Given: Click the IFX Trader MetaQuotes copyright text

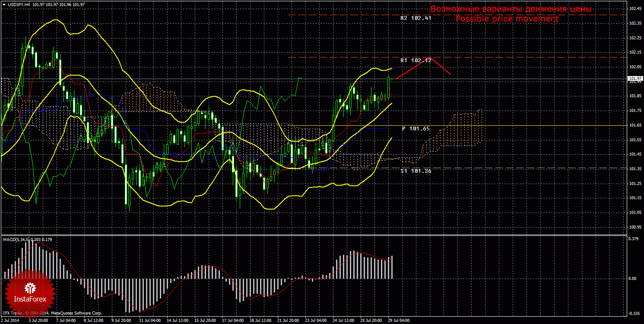Looking at the screenshot, I should (52, 313).
